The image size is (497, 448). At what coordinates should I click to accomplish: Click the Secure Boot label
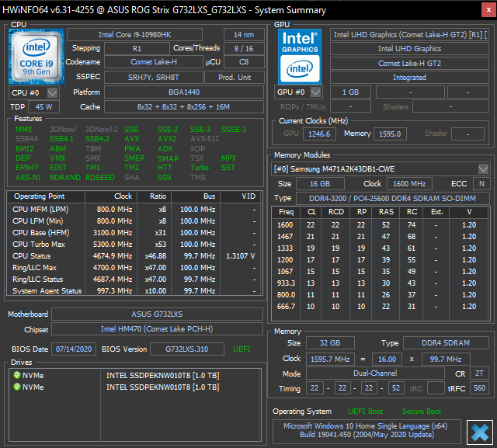coord(422,411)
